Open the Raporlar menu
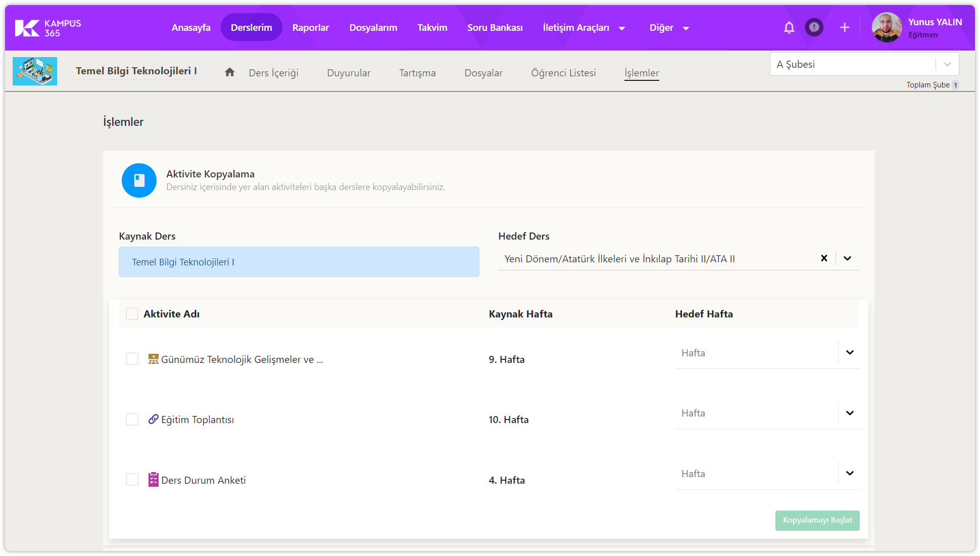This screenshot has width=980, height=556. point(311,27)
